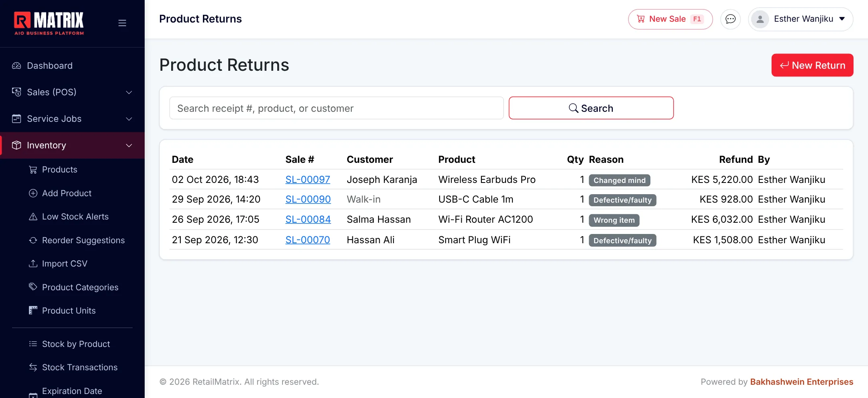Click the Add Product plus icon
The height and width of the screenshot is (398, 868).
33,193
